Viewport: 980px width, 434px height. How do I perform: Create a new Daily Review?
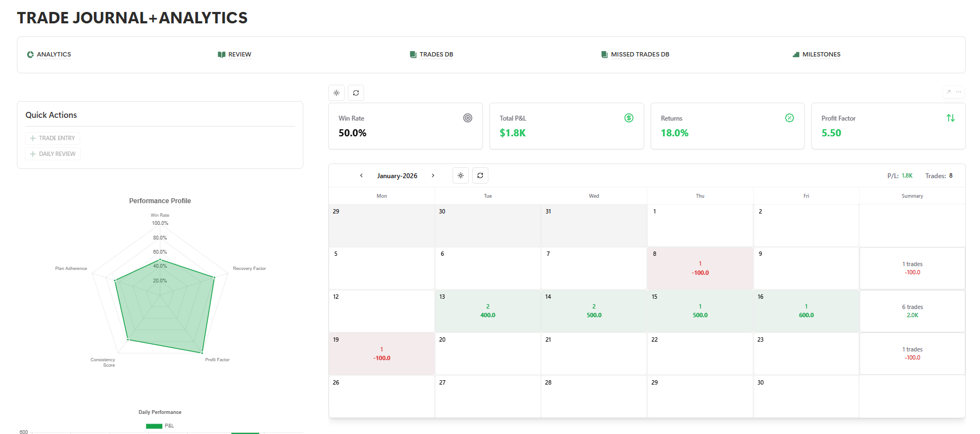pos(53,154)
